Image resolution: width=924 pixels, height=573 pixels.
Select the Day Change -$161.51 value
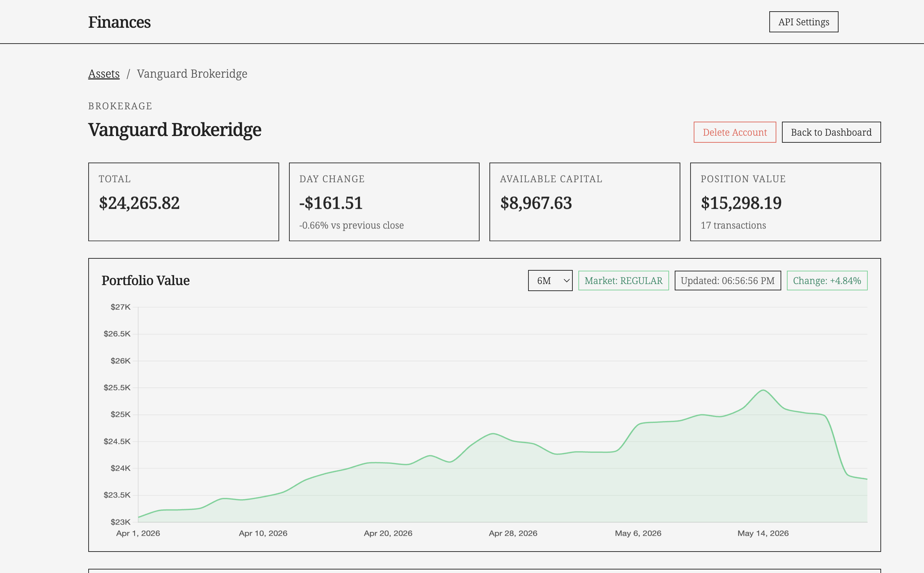[x=331, y=203]
